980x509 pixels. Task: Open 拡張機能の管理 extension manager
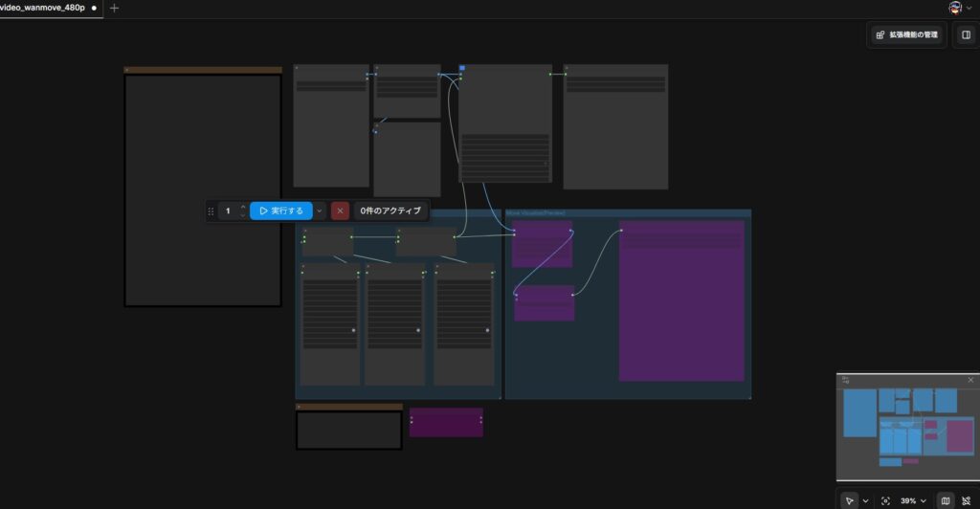pos(907,34)
